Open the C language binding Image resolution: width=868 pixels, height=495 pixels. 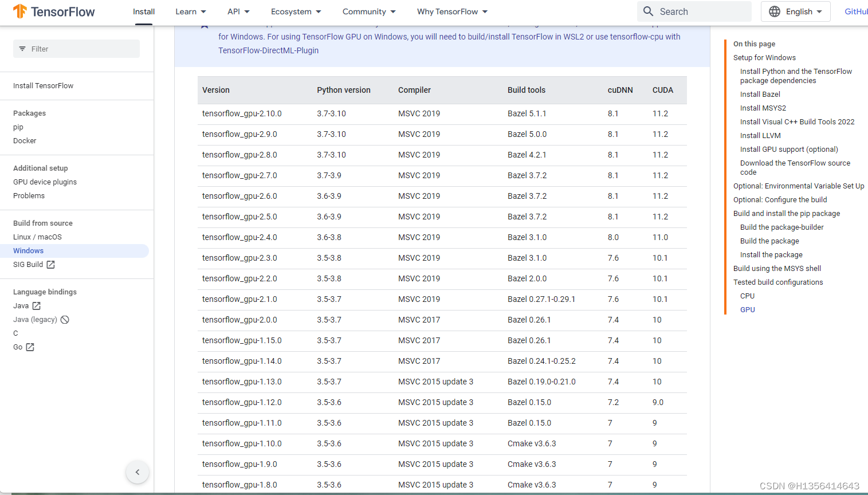[15, 333]
